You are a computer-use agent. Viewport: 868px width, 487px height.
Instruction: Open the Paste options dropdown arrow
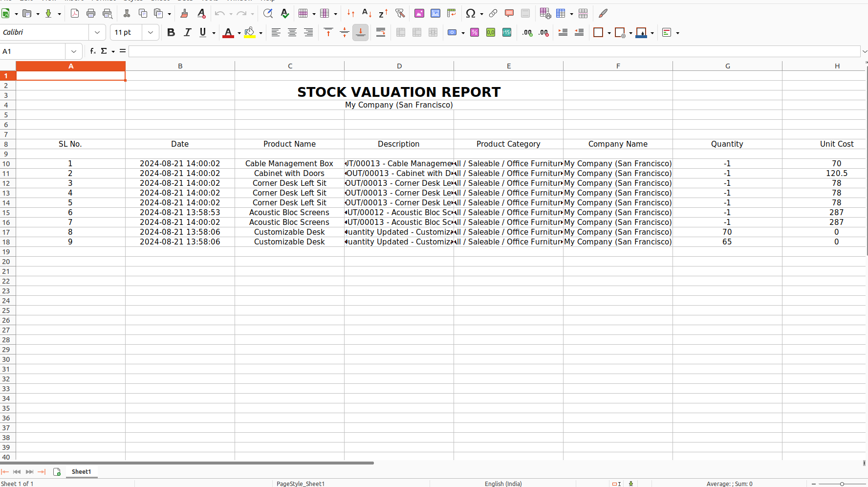point(170,14)
